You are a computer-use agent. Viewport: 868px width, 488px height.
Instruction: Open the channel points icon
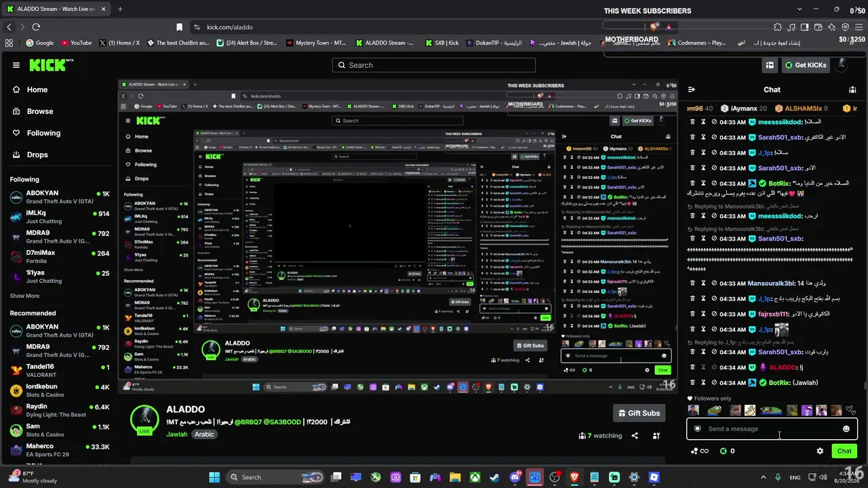(699, 451)
